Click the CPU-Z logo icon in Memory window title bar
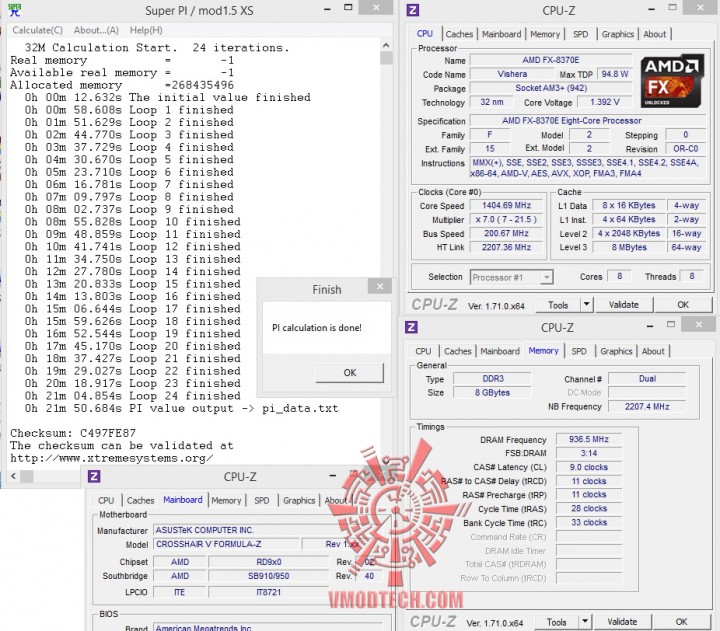Viewport: 720px width, 631px height. [x=411, y=327]
